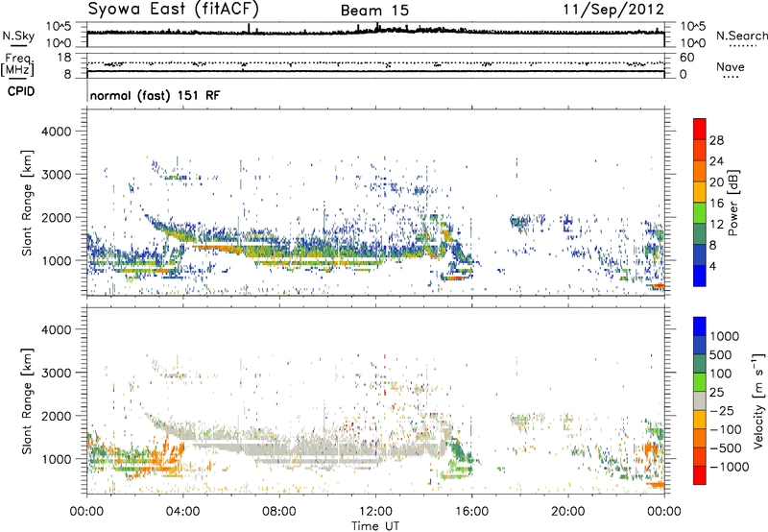Click the "3000" tick beside Velocity panel

[56, 373]
